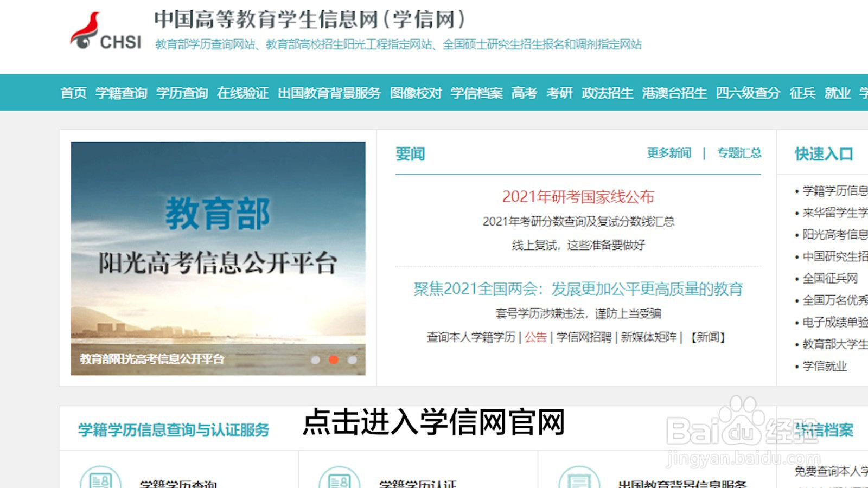
Task: Open headline 2021年研考国家线公布
Action: click(x=578, y=197)
